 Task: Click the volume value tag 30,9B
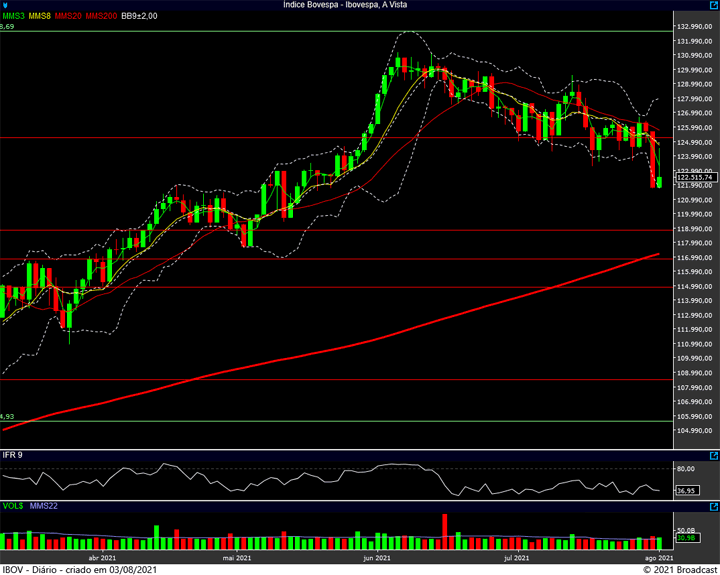[x=686, y=538]
